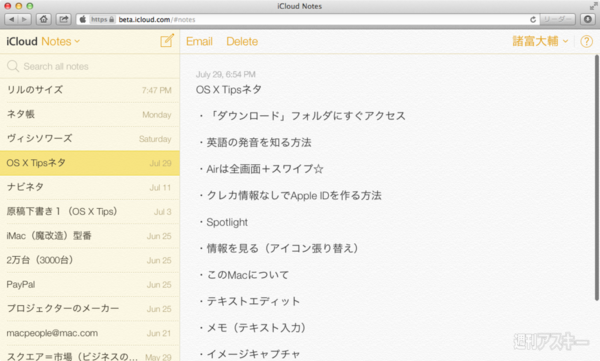Click the line テキストエディット
The image size is (600, 361).
click(x=249, y=301)
